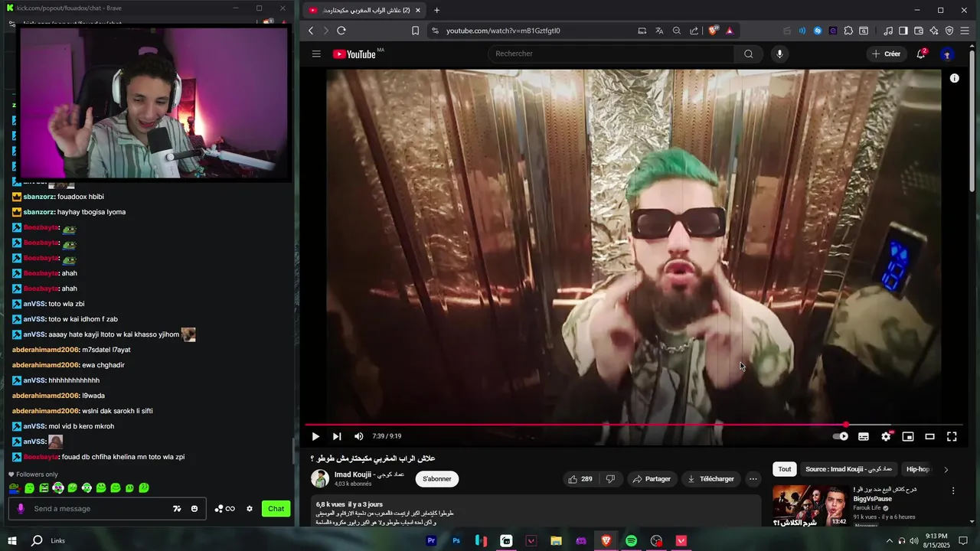Open Brave Leo AI sparkle icon
The height and width of the screenshot is (551, 980).
[x=934, y=31]
